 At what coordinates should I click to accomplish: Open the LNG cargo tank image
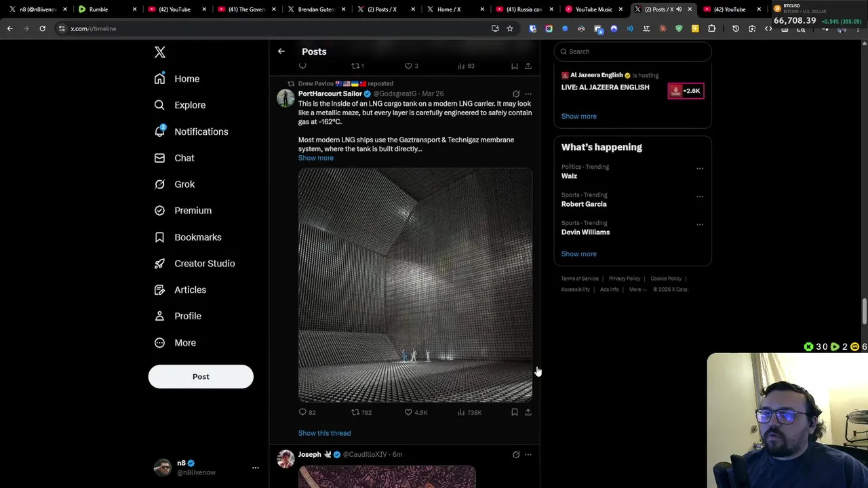pos(415,285)
